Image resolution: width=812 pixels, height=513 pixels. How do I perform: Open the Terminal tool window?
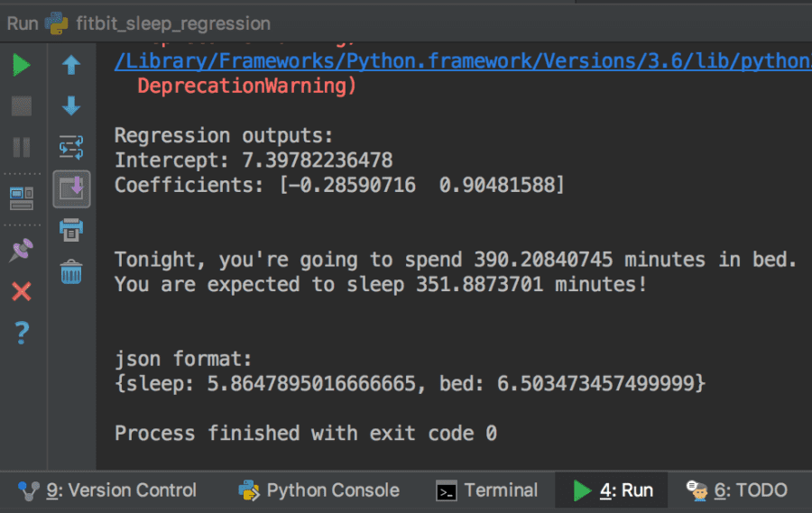coord(487,490)
